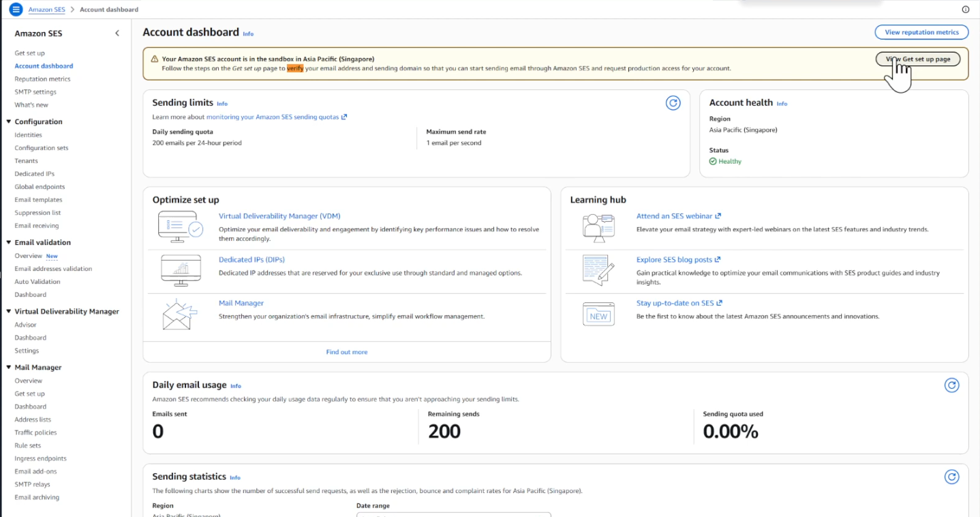Click external link icon next to SES webinar
Screen dimensions: 980x517
pos(718,216)
